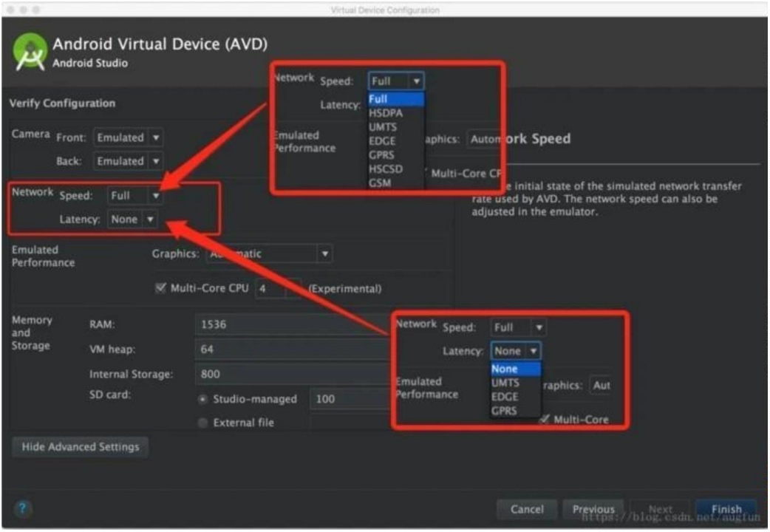This screenshot has height=532, width=770.
Task: Expand the Network Speed dropdown
Action: pyautogui.click(x=134, y=196)
